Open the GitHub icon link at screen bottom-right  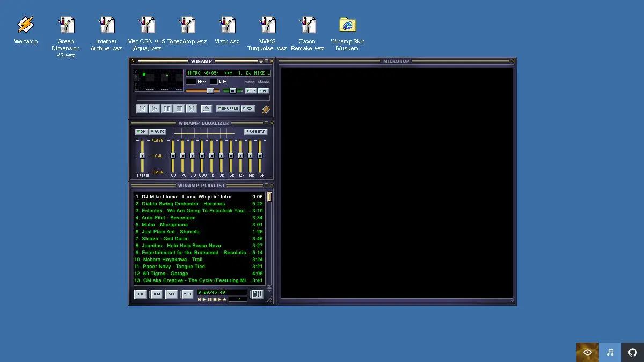(633, 352)
